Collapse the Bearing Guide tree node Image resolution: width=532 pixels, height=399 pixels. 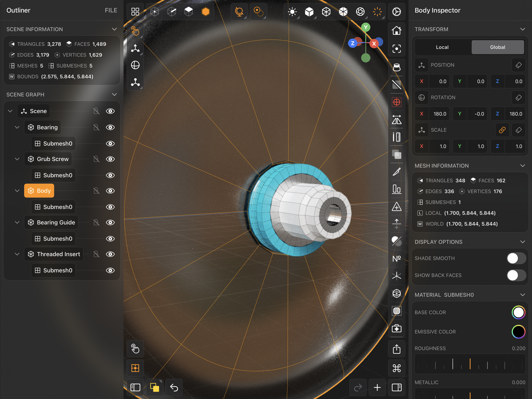17,222
